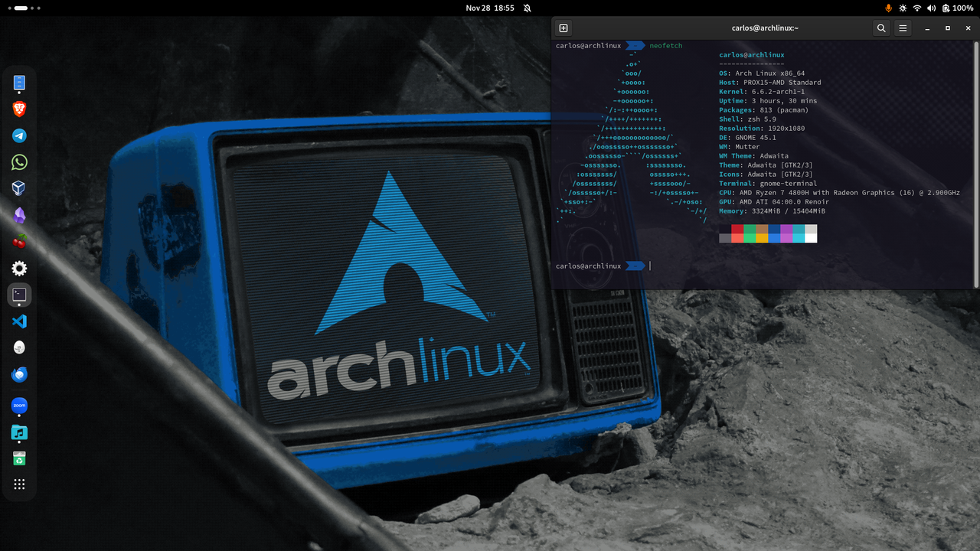Select the WM: Mutter line
This screenshot has width=980, height=551.
pyautogui.click(x=740, y=147)
